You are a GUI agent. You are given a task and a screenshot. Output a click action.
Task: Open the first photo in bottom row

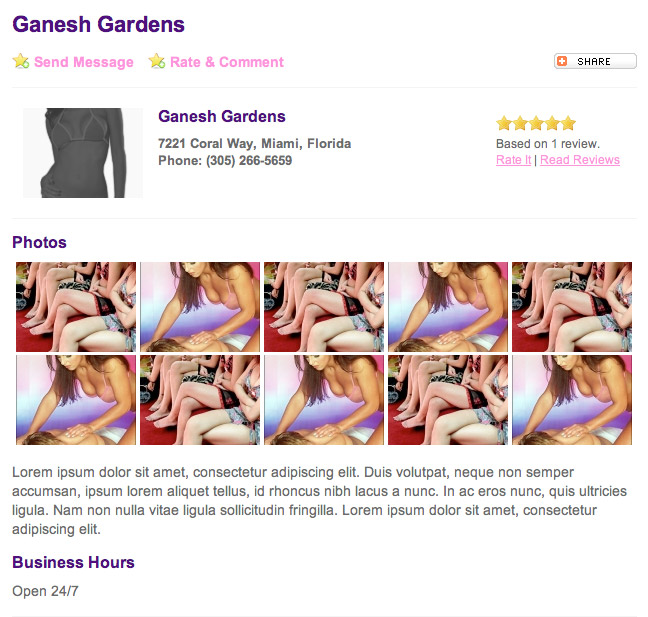76,400
